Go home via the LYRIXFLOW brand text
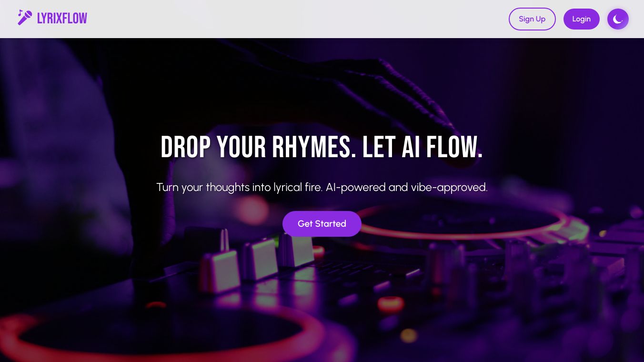Image resolution: width=644 pixels, height=362 pixels. (x=62, y=18)
